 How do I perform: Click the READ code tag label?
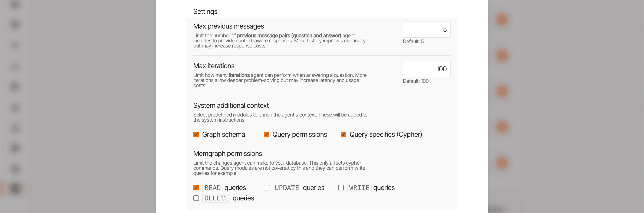(x=212, y=188)
